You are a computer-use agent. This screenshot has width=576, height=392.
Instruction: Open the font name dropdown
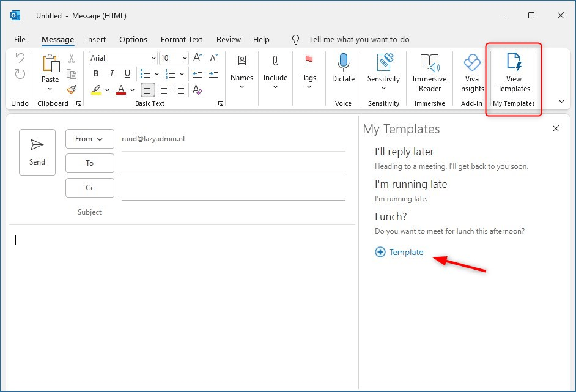click(152, 57)
